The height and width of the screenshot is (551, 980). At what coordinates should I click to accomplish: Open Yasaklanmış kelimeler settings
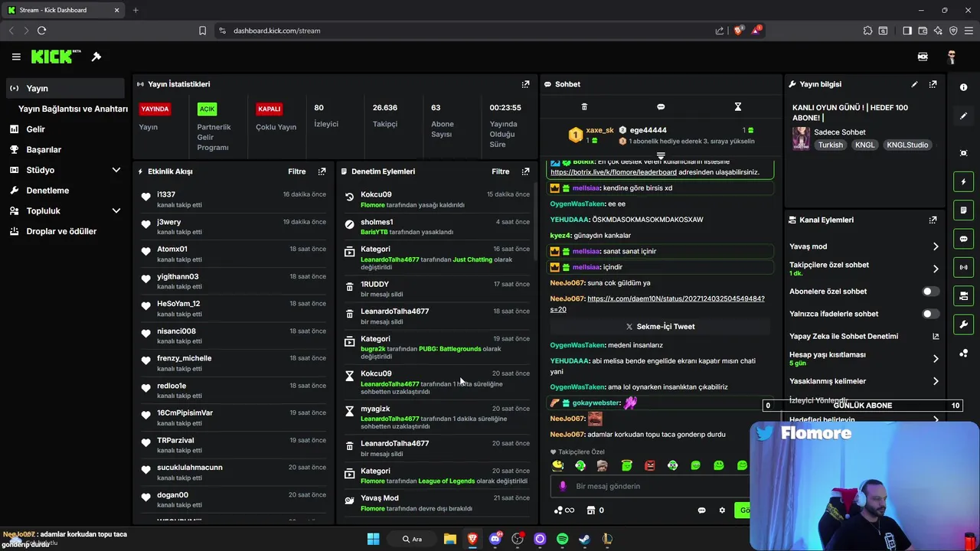936,381
